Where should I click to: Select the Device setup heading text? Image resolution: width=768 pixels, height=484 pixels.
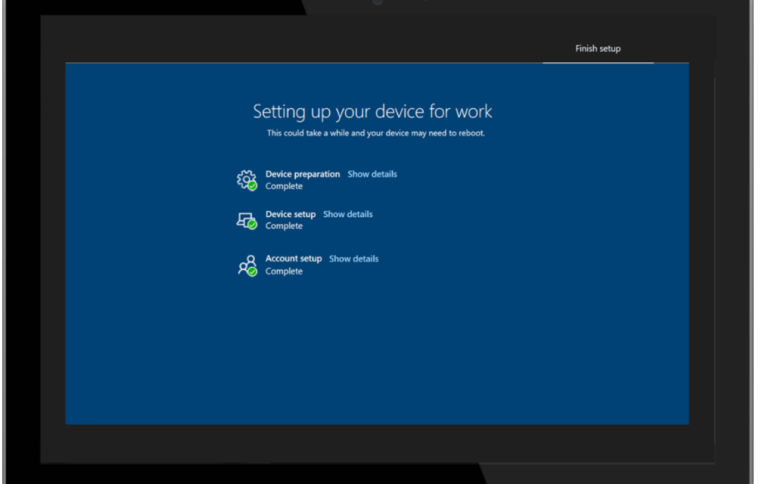pyautogui.click(x=290, y=214)
